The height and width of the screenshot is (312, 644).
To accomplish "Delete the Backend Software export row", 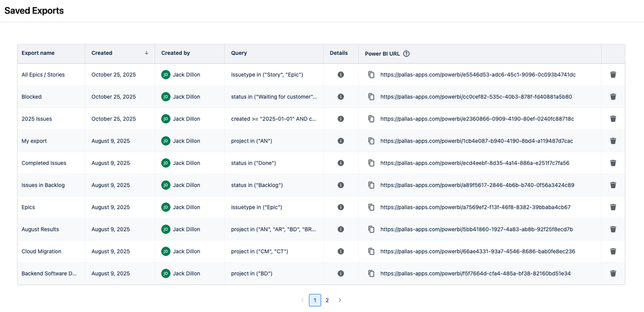I will pyautogui.click(x=613, y=273).
